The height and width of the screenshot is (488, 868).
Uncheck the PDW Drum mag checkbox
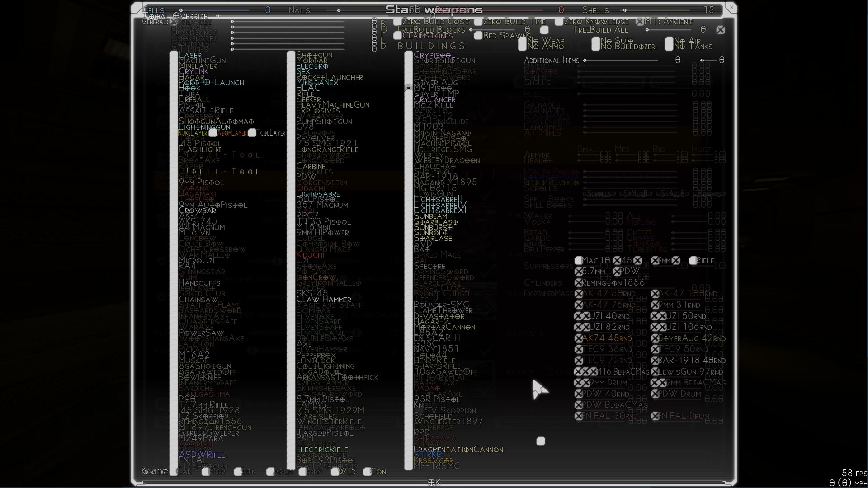[x=656, y=394]
